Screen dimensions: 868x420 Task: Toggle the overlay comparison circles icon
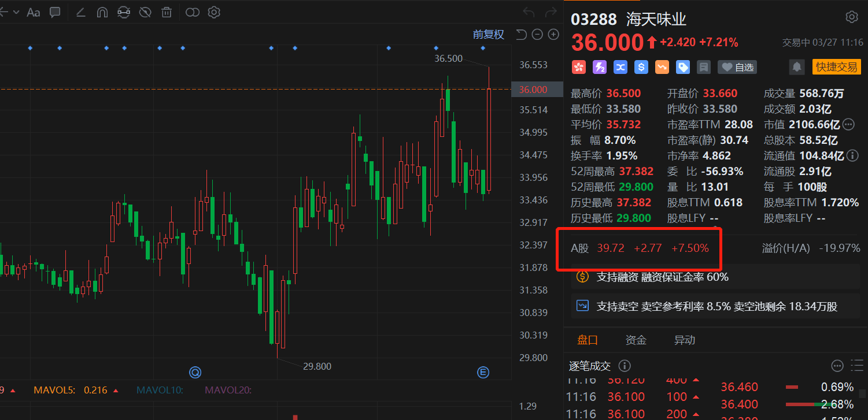[x=193, y=12]
